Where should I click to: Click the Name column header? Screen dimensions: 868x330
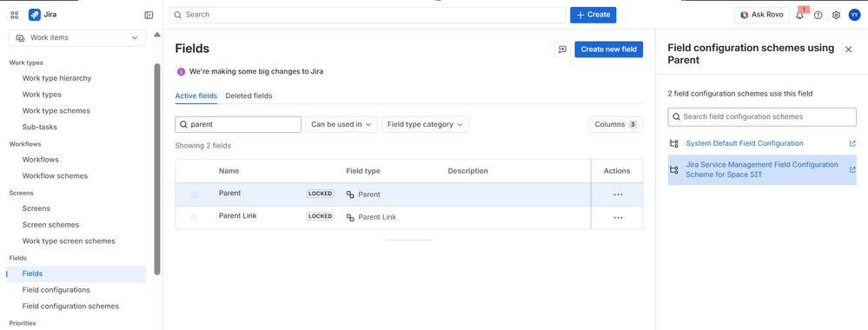point(229,171)
